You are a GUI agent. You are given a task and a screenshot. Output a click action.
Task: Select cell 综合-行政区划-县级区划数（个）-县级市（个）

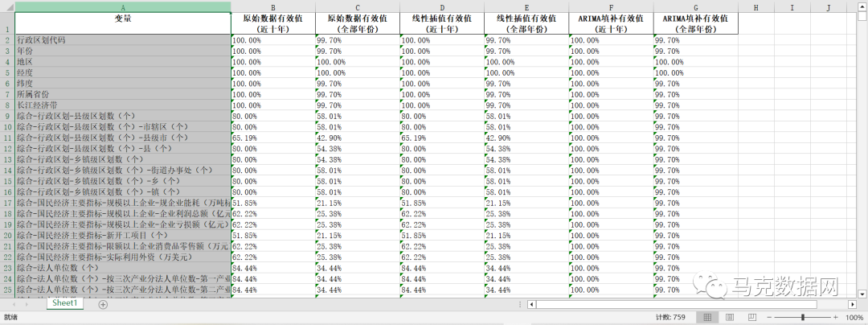123,138
